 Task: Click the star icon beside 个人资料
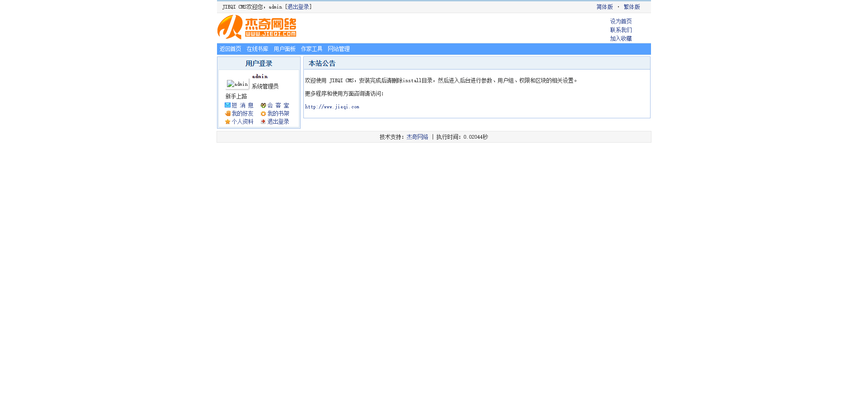pos(227,122)
